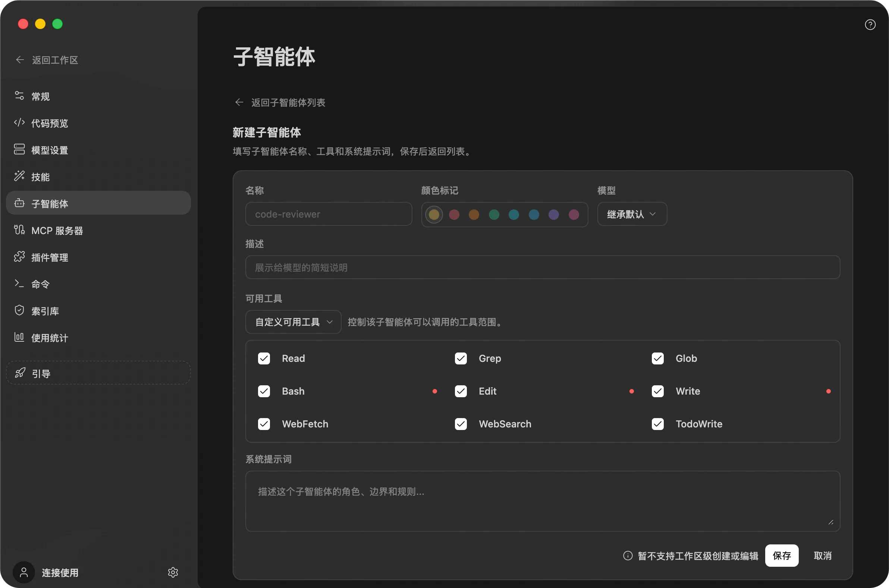Viewport: 889px width, 588px height.
Task: Disable the Write tool checkbox
Action: 658,392
